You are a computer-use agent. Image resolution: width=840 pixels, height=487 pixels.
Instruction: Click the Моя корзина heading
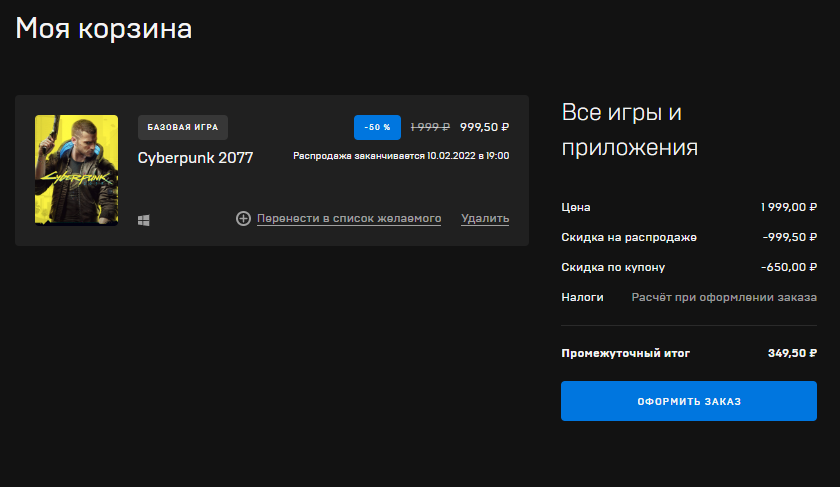[103, 28]
